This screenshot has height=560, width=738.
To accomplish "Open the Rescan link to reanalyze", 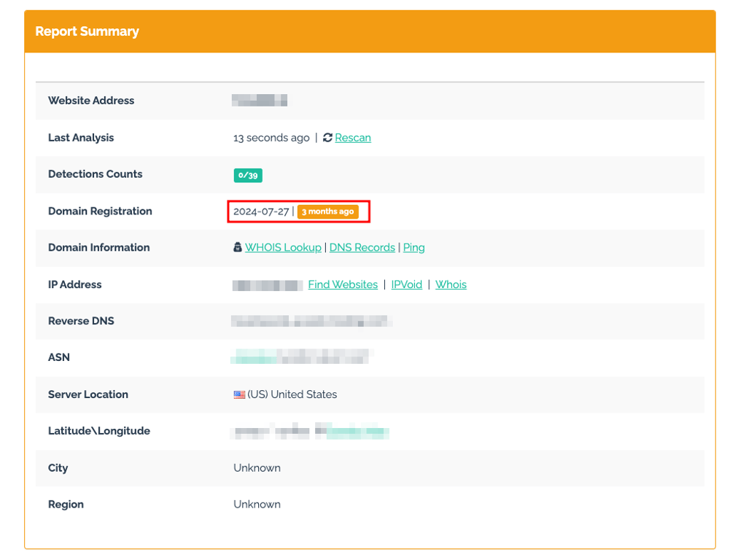I will pyautogui.click(x=352, y=137).
